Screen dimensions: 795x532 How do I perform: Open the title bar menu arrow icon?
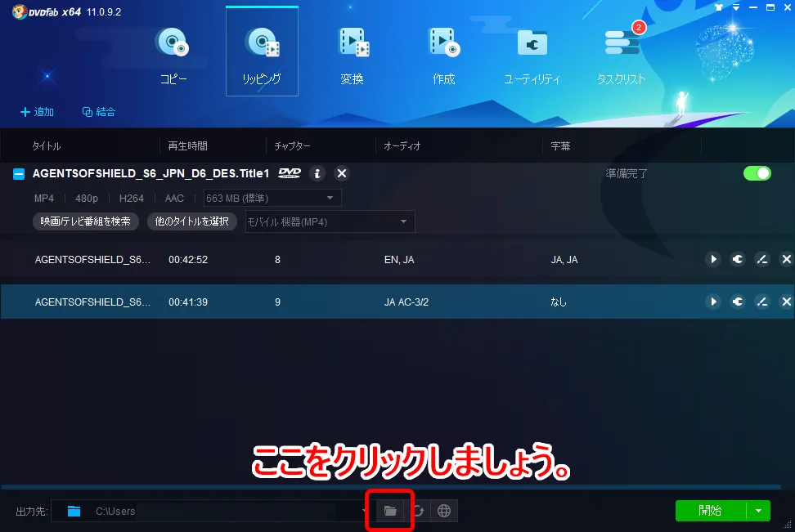tap(736, 7)
